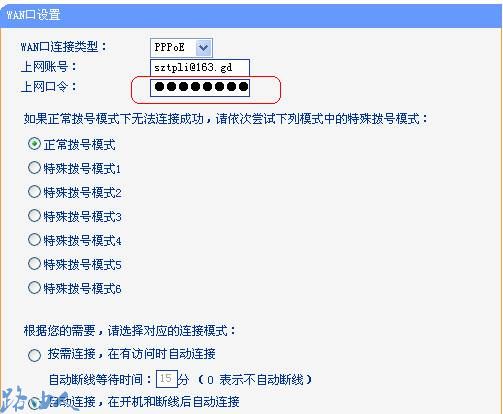Click the 特殊拨号模式1 label text
Screen dimensions: 503x414
coord(82,169)
